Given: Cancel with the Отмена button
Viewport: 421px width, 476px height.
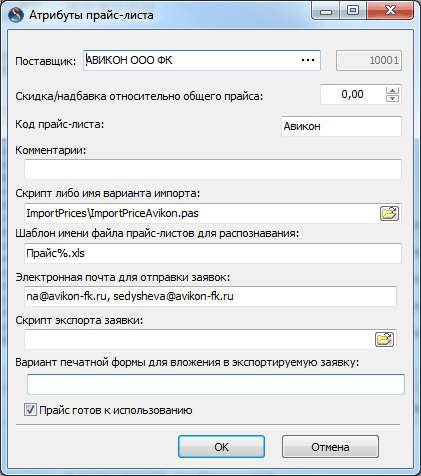Looking at the screenshot, I should coord(330,447).
